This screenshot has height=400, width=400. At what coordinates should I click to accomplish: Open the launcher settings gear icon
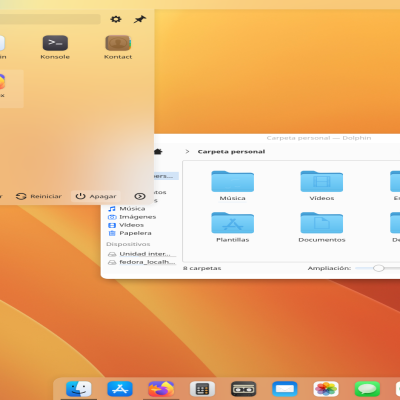click(116, 19)
